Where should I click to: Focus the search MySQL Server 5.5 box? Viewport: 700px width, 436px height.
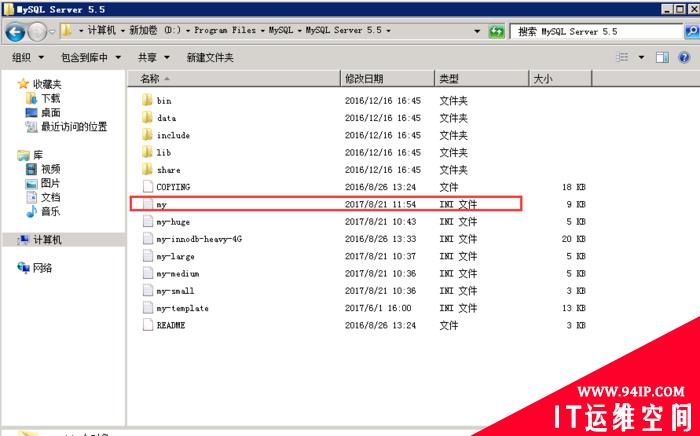[596, 31]
